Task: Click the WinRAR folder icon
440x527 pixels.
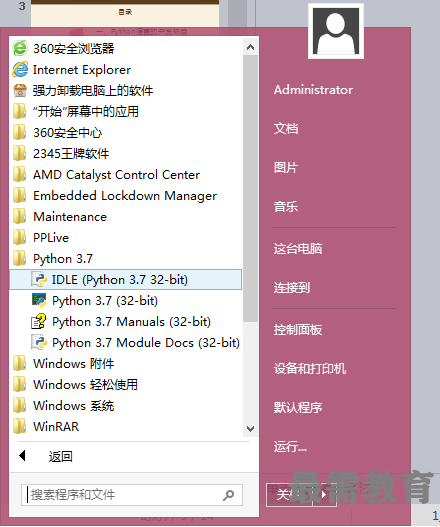Action: (x=19, y=427)
